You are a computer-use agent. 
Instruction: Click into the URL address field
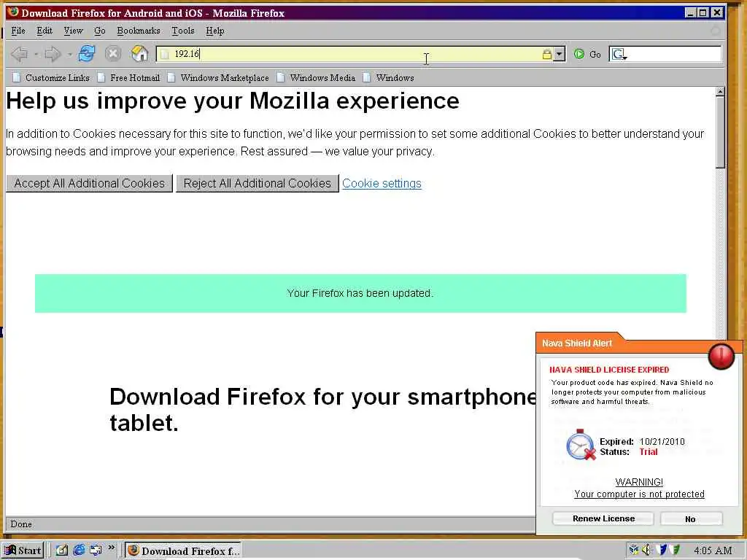(x=355, y=54)
